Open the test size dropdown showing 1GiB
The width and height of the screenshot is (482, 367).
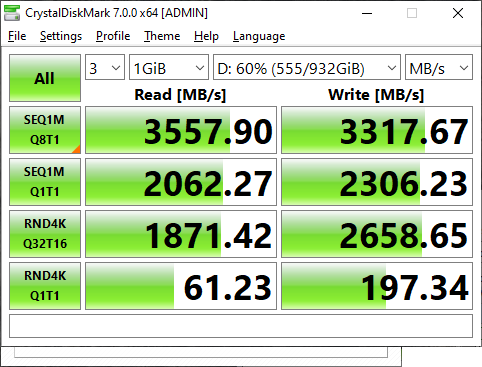tap(169, 67)
